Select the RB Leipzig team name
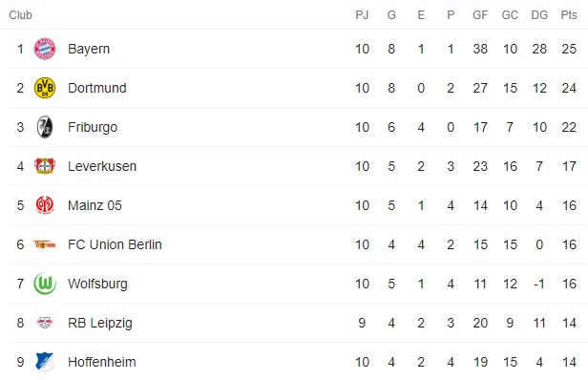Screen dimensions: 588x380 (x=99, y=323)
